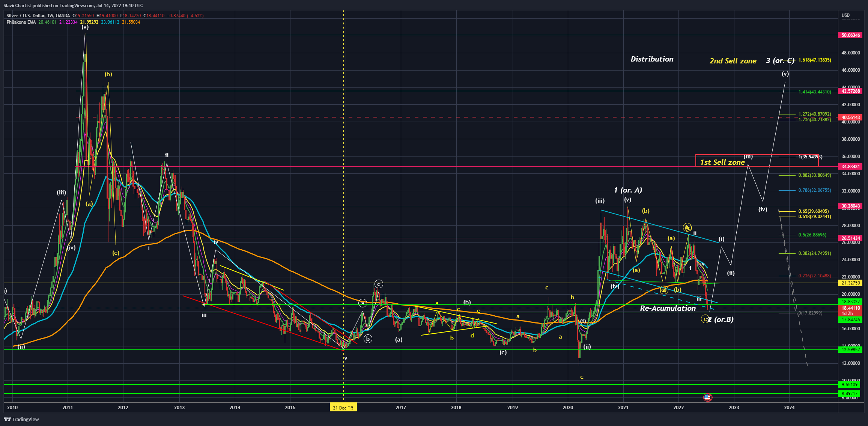
Task: Click the Fibonacci 1(35.94393) level label
Action: pyautogui.click(x=810, y=157)
